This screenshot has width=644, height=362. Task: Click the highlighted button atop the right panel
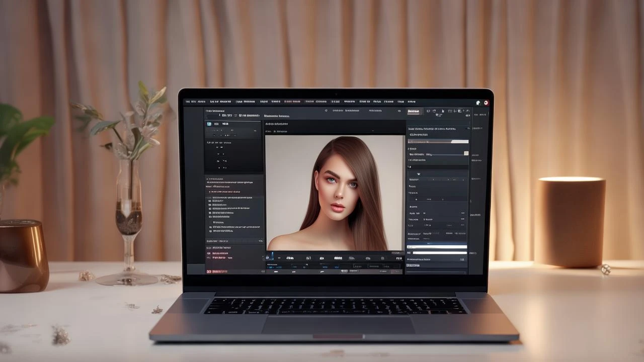tap(413, 111)
